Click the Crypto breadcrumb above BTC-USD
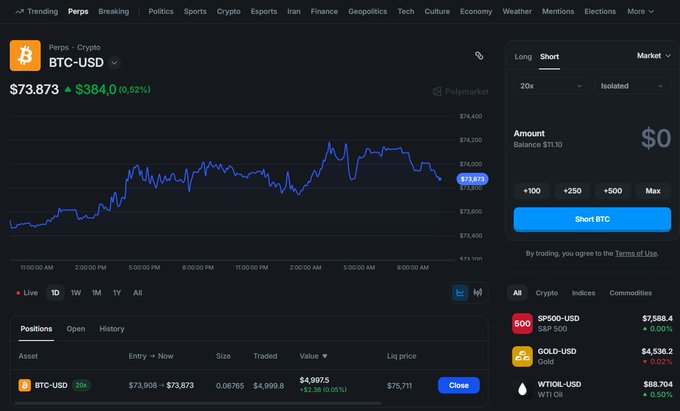Image resolution: width=680 pixels, height=411 pixels. coord(89,47)
